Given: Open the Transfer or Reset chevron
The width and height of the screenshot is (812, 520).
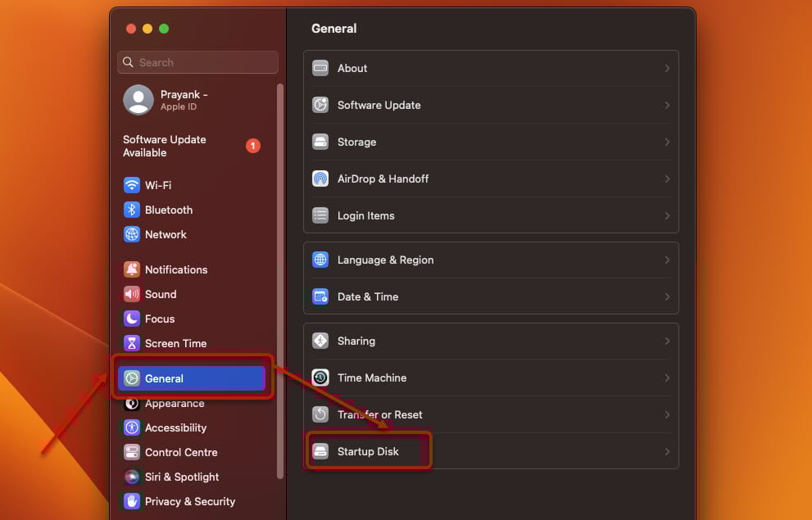Looking at the screenshot, I should pyautogui.click(x=667, y=414).
